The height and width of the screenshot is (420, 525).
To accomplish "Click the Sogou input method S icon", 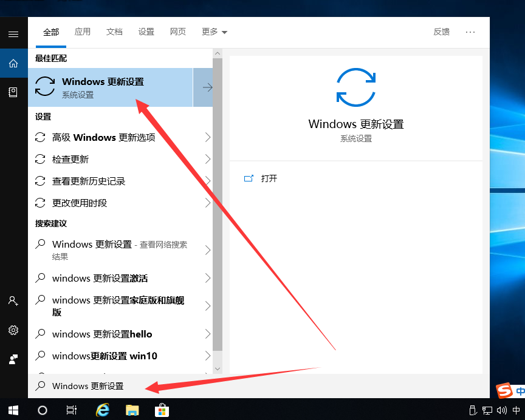I will pos(504,390).
